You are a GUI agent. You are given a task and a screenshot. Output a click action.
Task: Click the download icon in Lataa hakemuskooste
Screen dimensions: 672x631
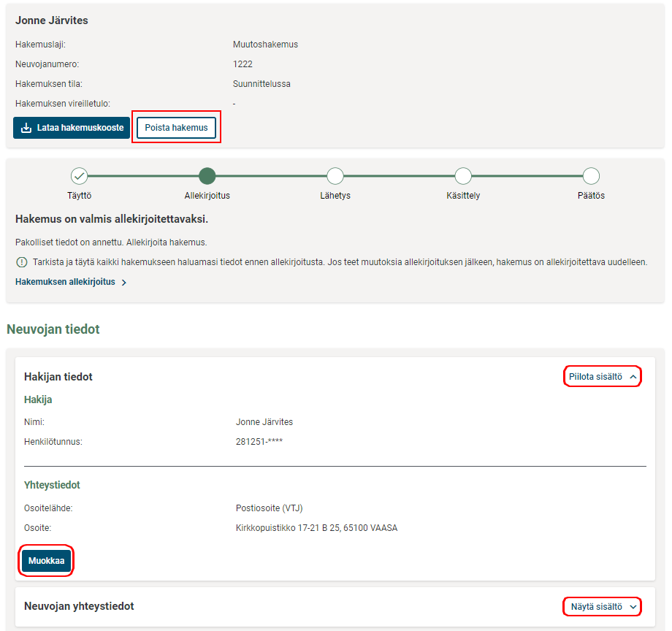click(26, 128)
